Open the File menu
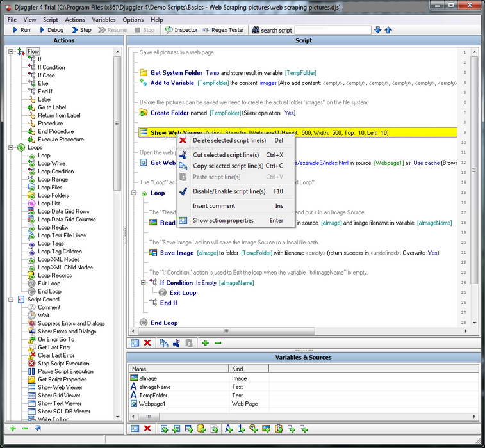This screenshot has height=448, width=485. click(x=12, y=20)
